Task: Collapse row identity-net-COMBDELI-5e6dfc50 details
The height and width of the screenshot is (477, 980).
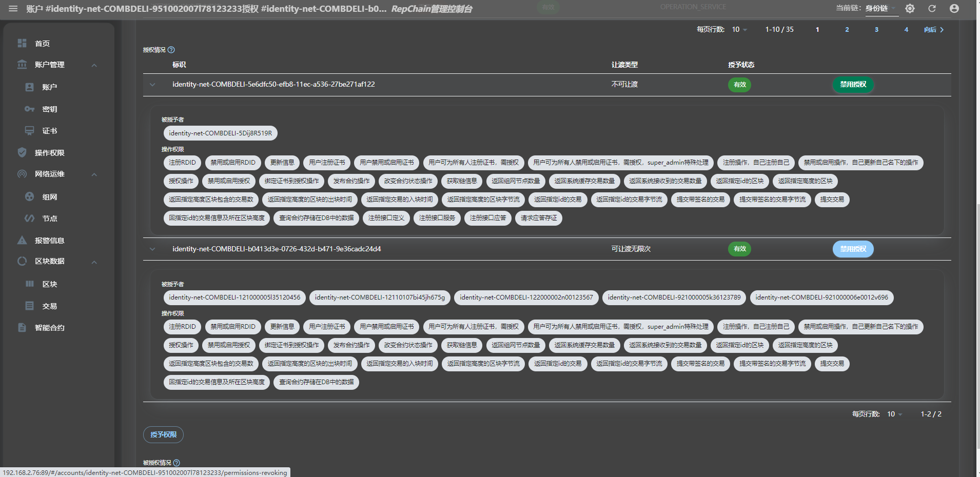Action: (152, 85)
